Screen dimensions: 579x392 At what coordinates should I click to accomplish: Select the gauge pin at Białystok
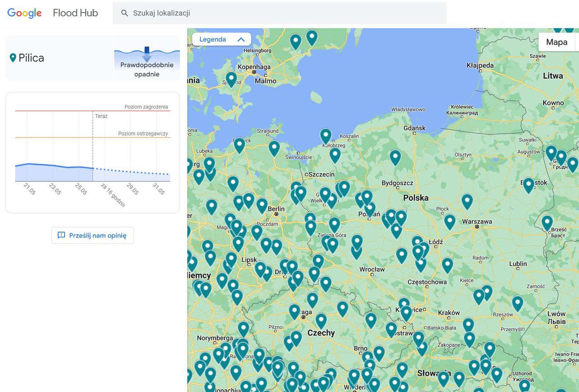[528, 185]
